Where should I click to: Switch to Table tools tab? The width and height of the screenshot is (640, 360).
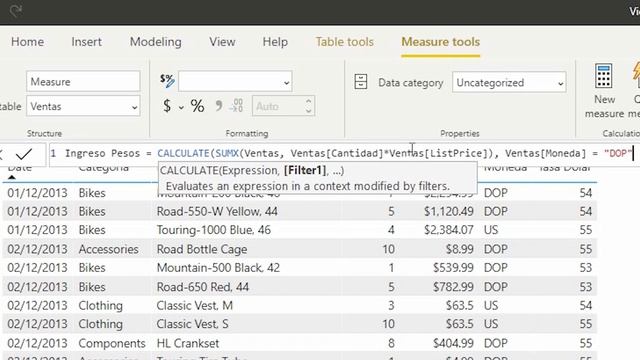click(x=344, y=42)
